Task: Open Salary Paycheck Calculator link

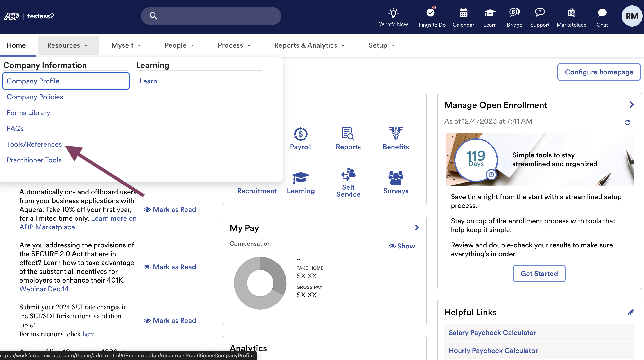Action: (x=492, y=333)
